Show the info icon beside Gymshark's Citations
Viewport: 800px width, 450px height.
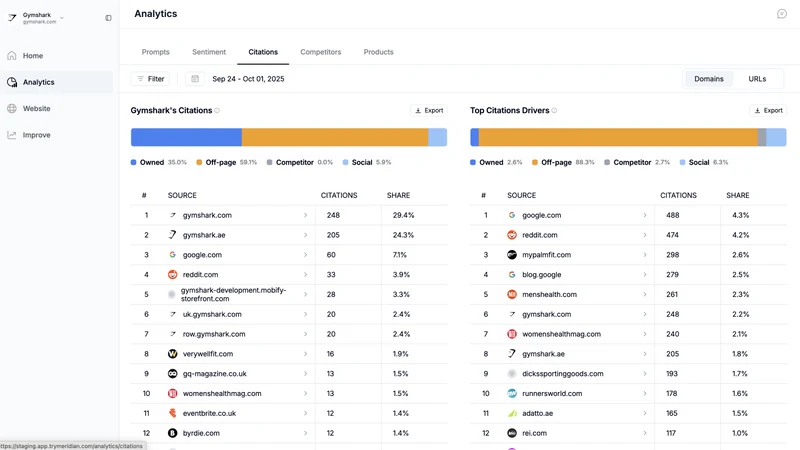coord(217,111)
